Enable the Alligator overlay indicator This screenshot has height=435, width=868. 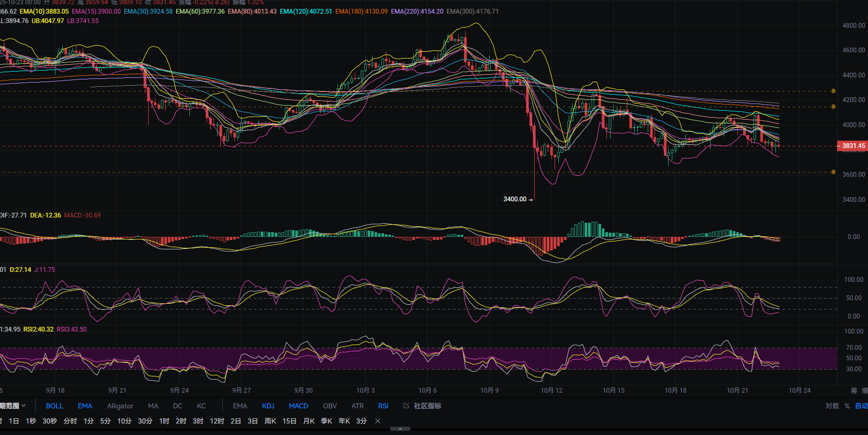120,406
